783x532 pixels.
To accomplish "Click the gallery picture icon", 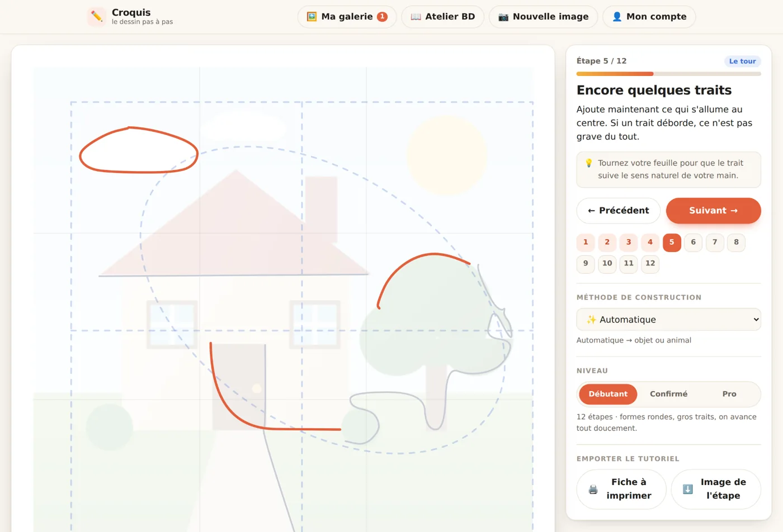I will 312,17.
